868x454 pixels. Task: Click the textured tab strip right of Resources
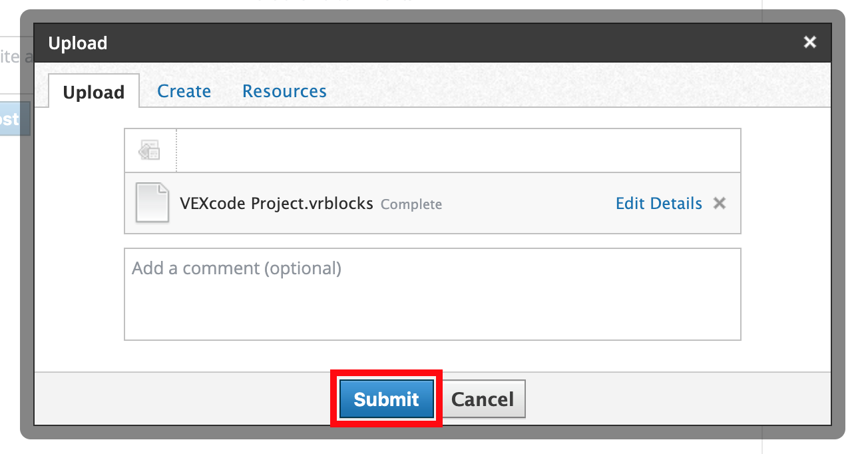click(578, 89)
